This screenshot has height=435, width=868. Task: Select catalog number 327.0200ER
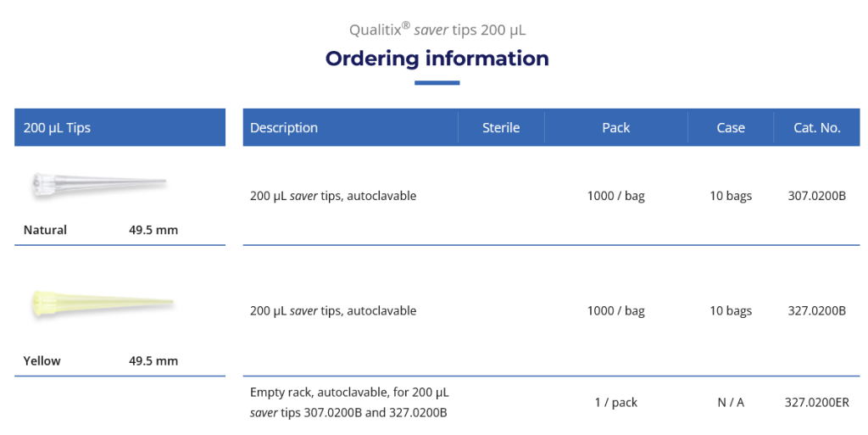pyautogui.click(x=816, y=403)
